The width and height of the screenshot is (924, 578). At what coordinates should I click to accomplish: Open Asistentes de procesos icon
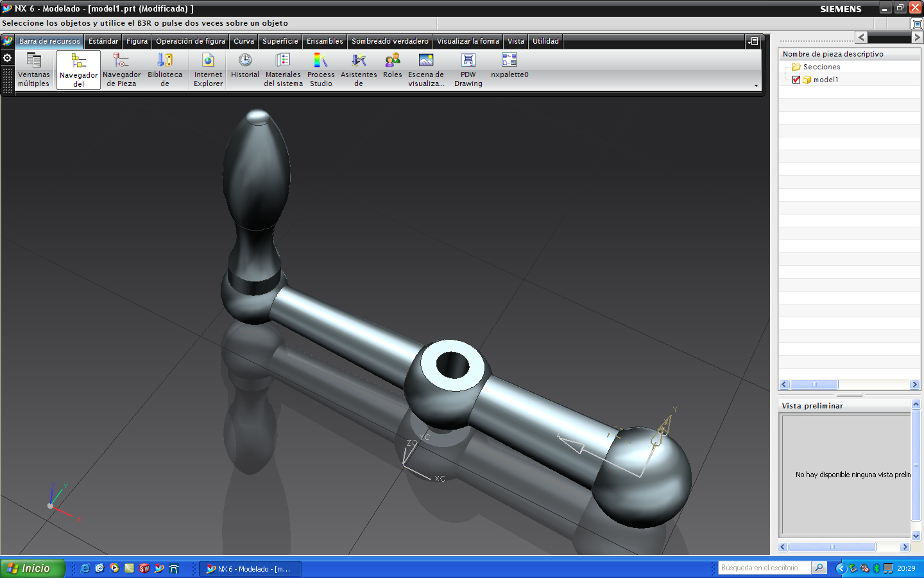point(359,70)
